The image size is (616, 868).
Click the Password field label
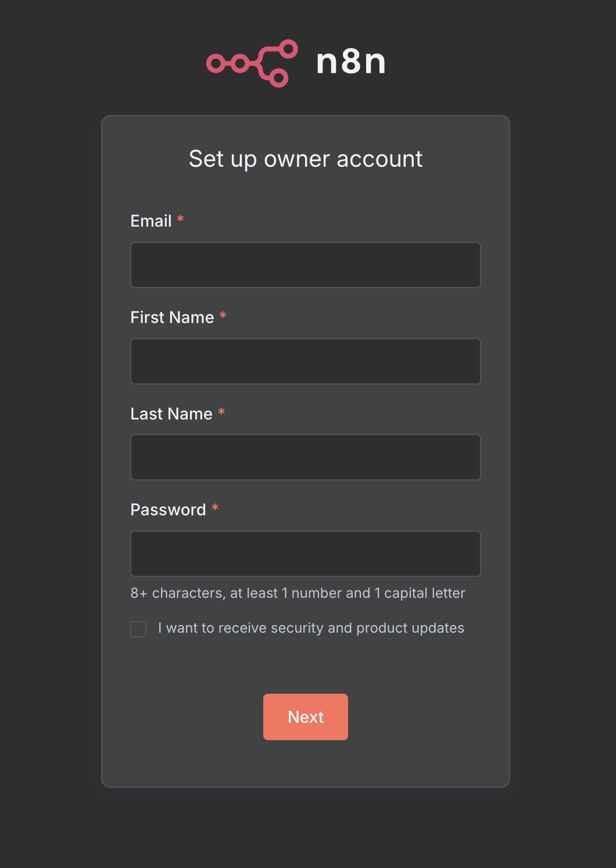click(169, 510)
